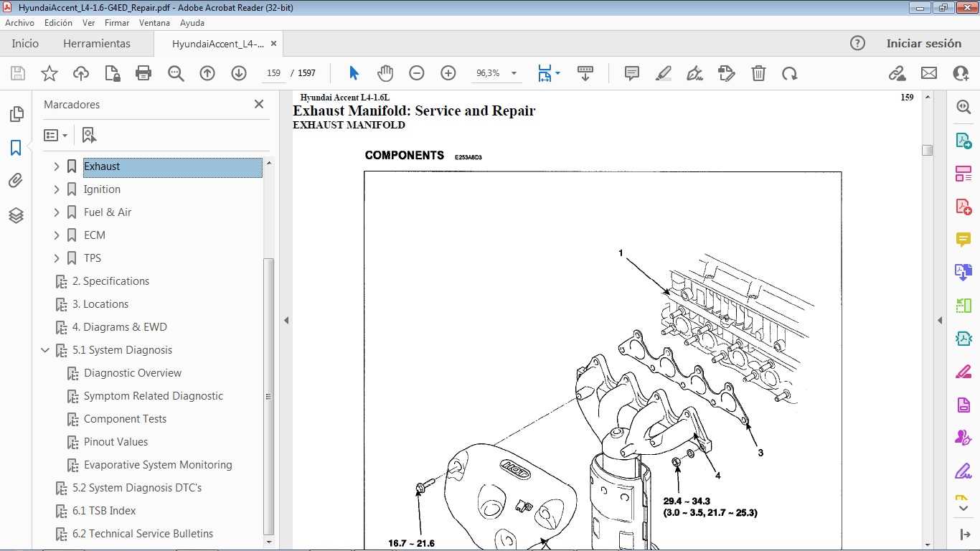Collapse 5.1 System Diagnosis bookmark

pyautogui.click(x=45, y=350)
